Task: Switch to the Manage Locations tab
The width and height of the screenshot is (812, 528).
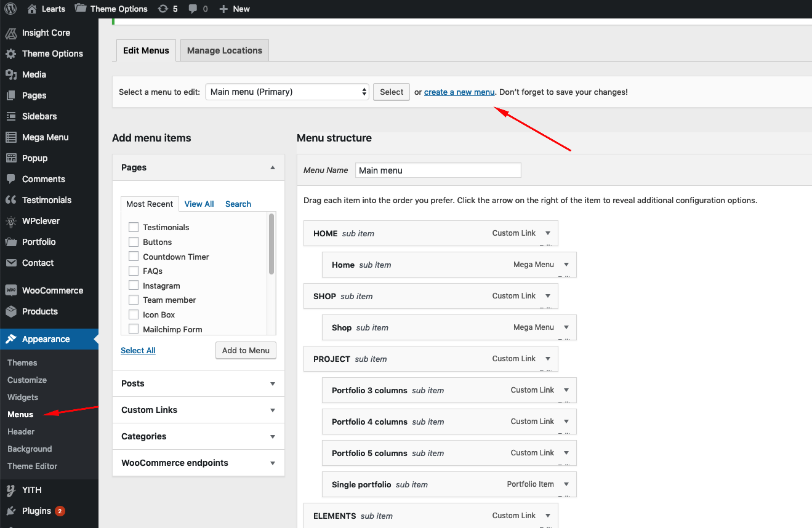Action: point(224,50)
